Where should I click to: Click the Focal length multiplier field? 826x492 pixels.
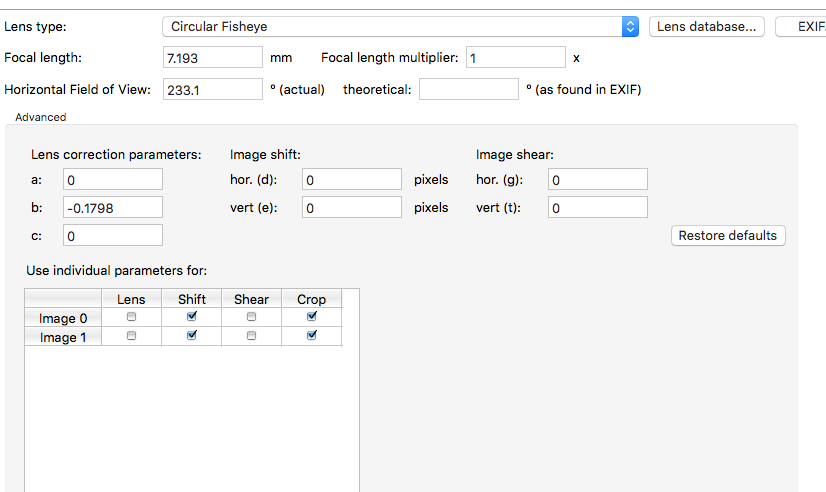[x=515, y=58]
